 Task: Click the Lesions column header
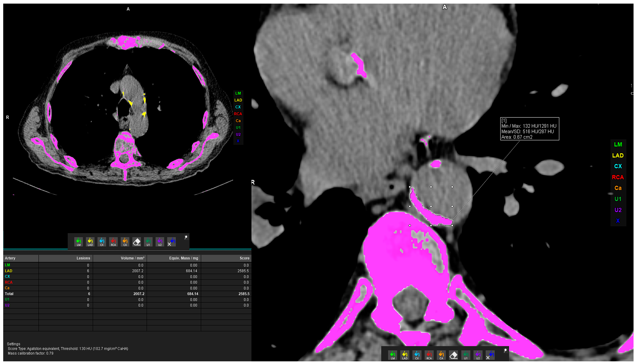click(x=83, y=258)
